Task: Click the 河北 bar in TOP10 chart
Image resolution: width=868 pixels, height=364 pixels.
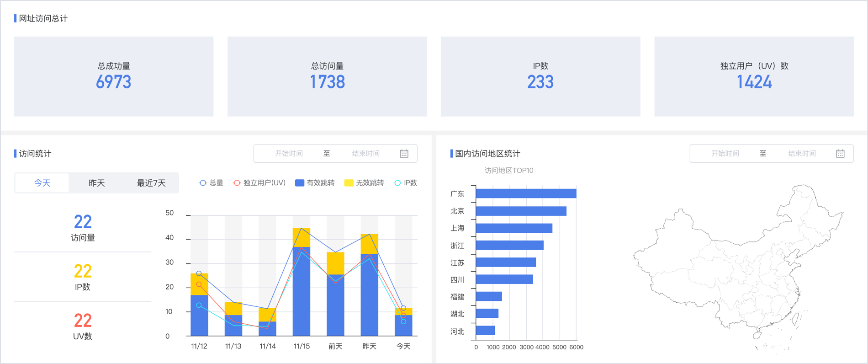Action: [x=485, y=330]
